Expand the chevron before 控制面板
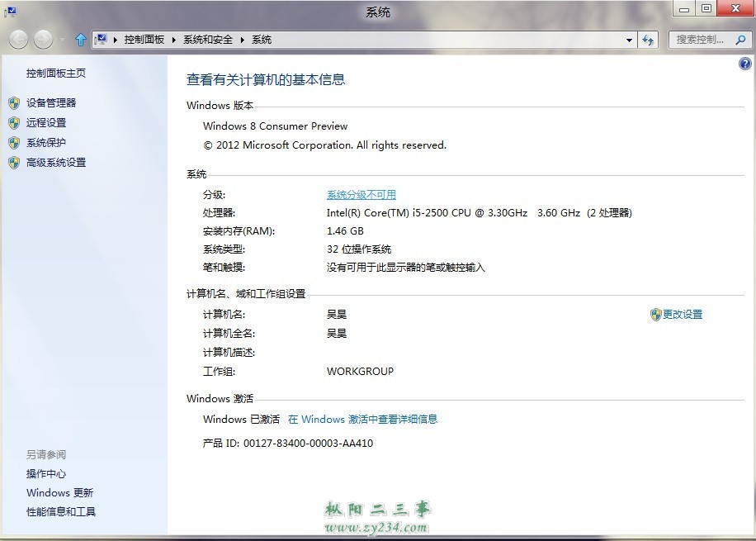 (116, 40)
